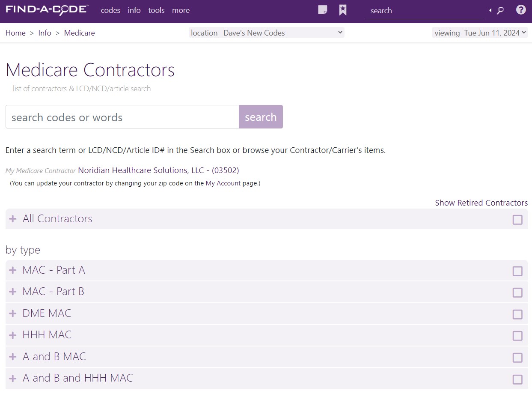This screenshot has height=394, width=532.
Task: Open the bookmarks star icon
Action: (x=343, y=10)
